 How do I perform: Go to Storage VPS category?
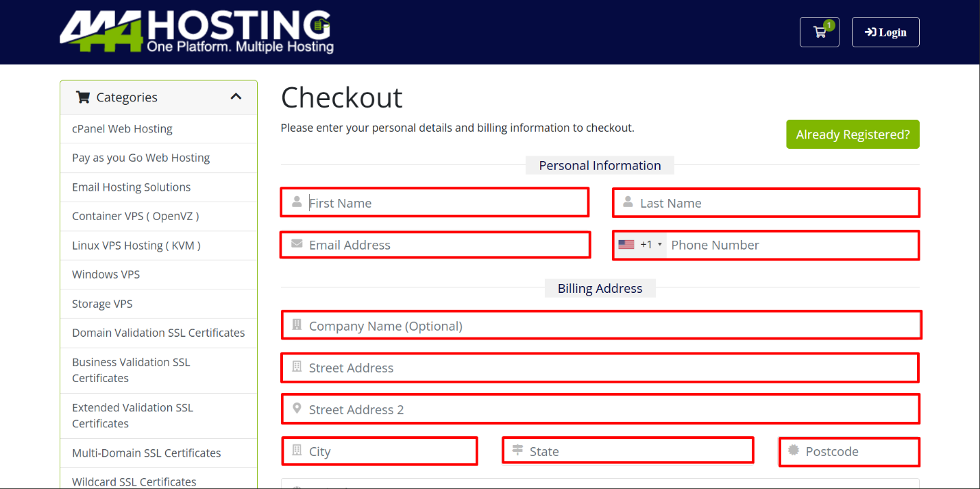pyautogui.click(x=102, y=304)
